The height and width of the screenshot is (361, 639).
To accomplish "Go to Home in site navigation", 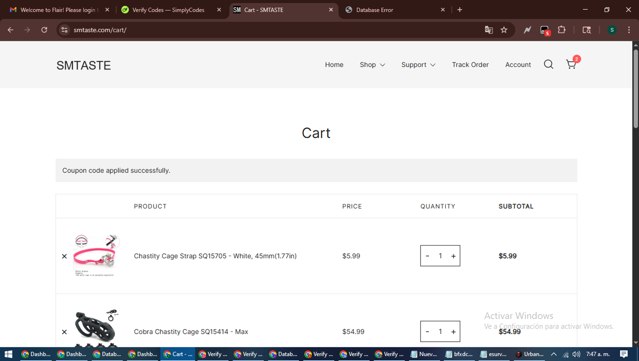I will coord(334,64).
